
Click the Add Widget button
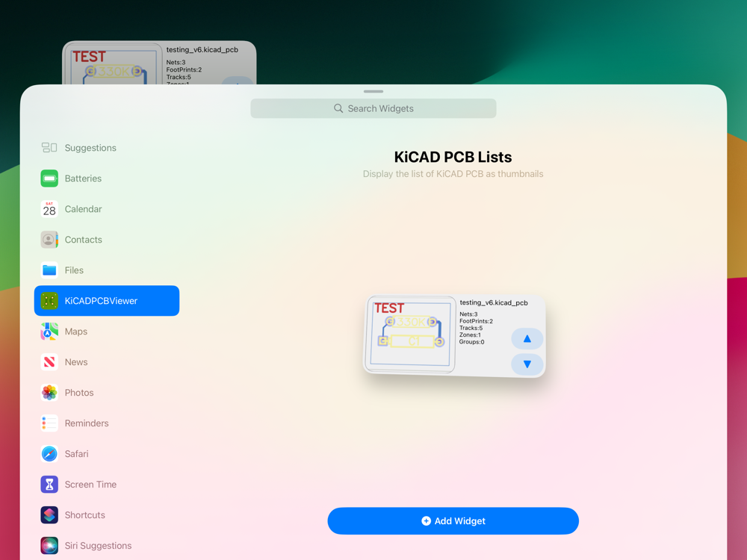pyautogui.click(x=453, y=521)
